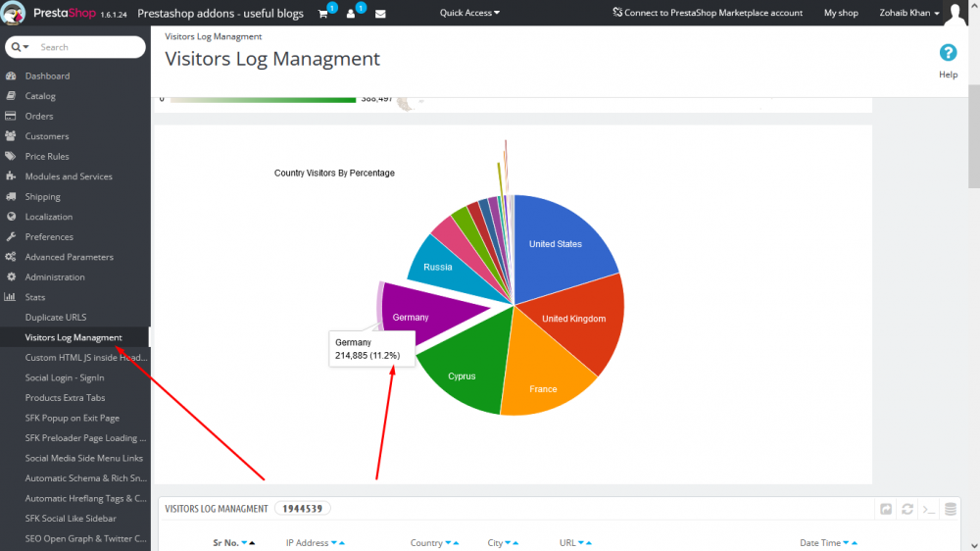Click the sidebar Search input field
Screen dimensions: 980x551
pyautogui.click(x=87, y=47)
